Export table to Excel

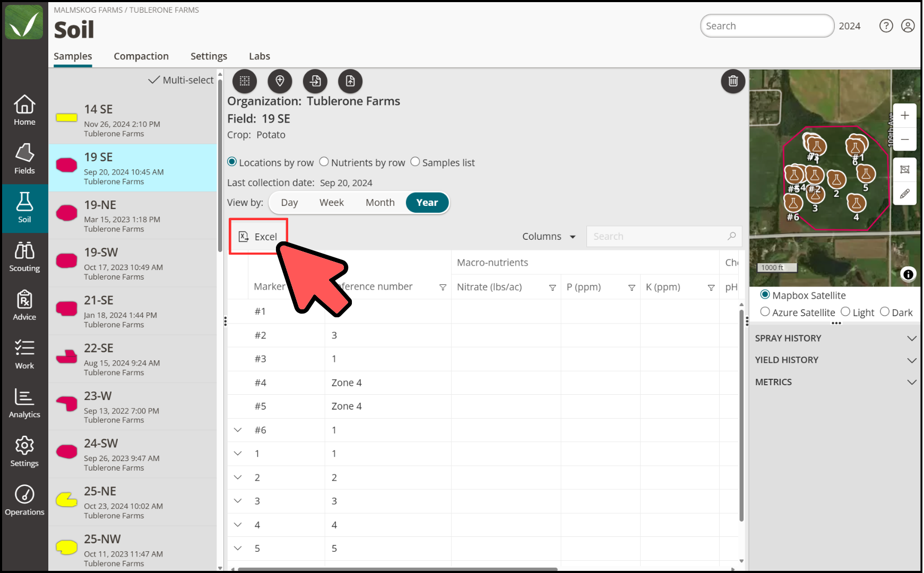pos(258,237)
